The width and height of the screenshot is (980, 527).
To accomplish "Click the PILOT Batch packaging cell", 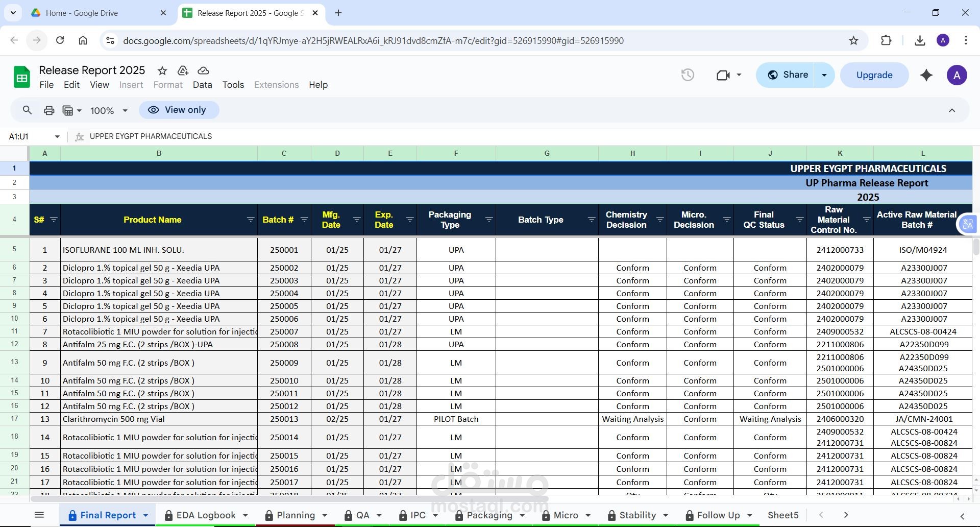I will [456, 419].
